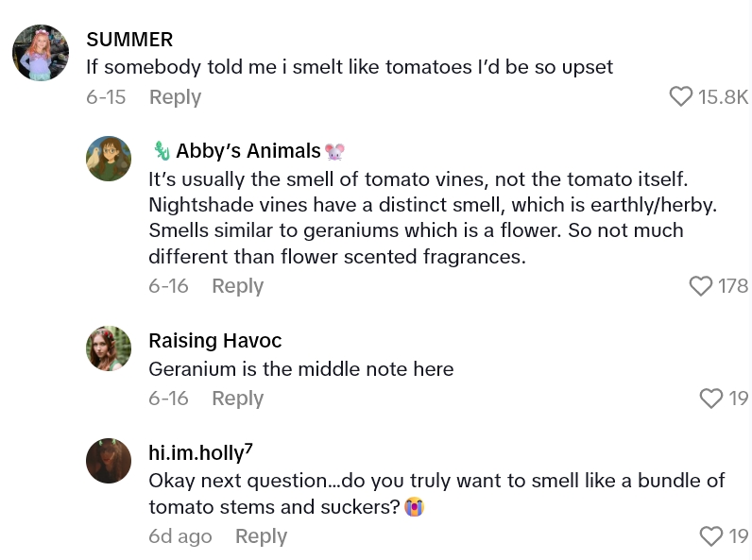Reply to hi.im.holly's comment
The height and width of the screenshot is (560, 752).
point(261,536)
